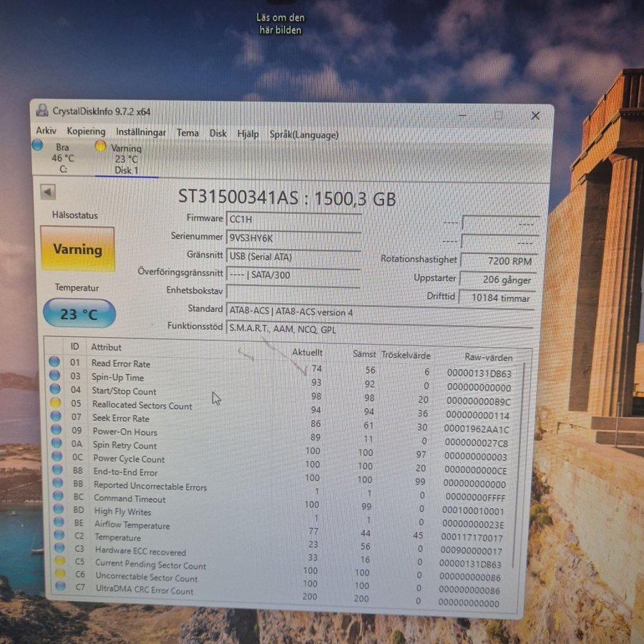Click the Sämst column header
This screenshot has height=644, width=644.
tap(364, 354)
